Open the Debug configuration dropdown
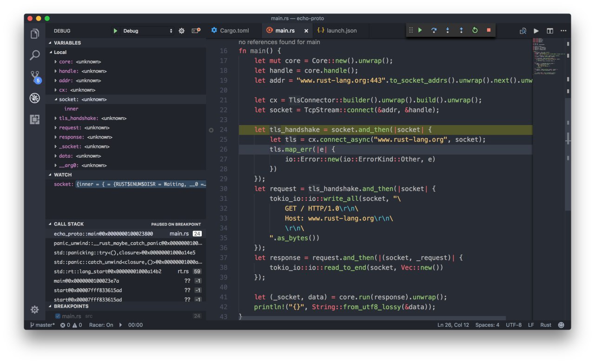Viewport: 595px width, 364px height. 148,31
